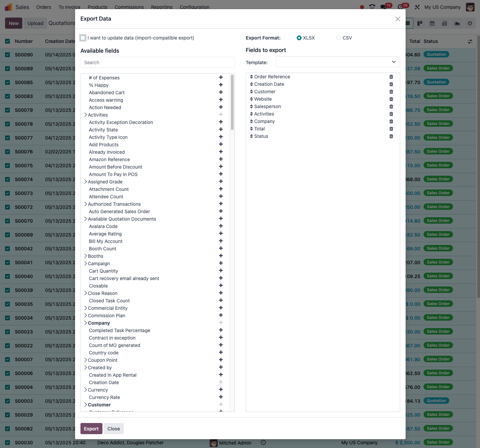Enable import-compatible export checkbox
The height and width of the screenshot is (448, 480).
(83, 38)
